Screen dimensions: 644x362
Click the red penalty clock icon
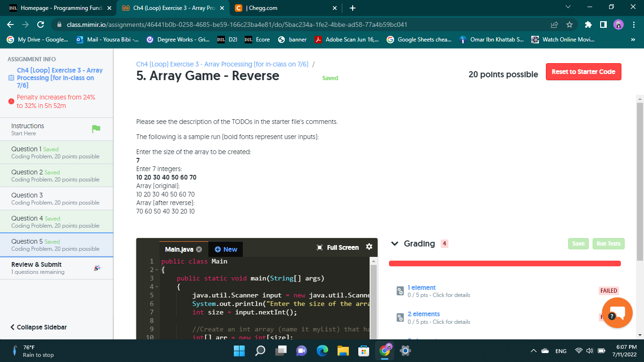pyautogui.click(x=11, y=101)
